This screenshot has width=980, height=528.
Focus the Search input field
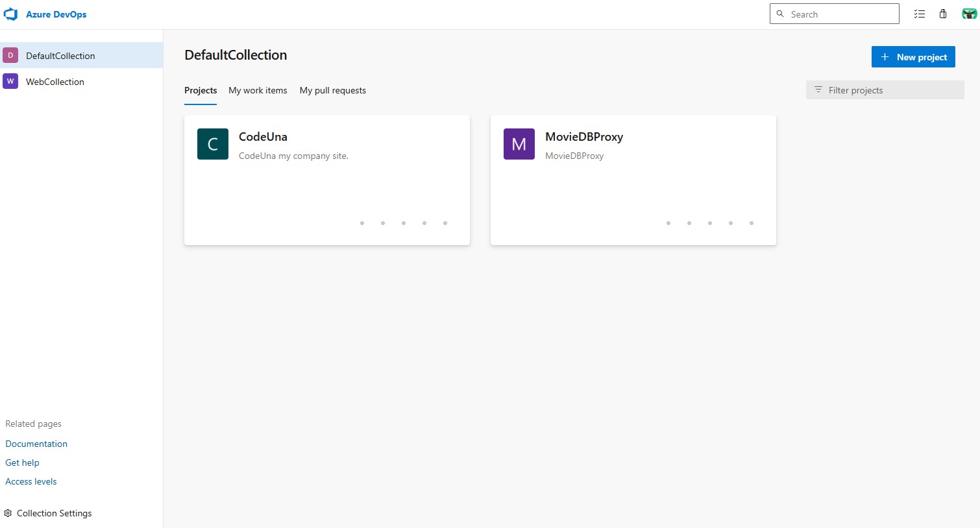pyautogui.click(x=835, y=14)
